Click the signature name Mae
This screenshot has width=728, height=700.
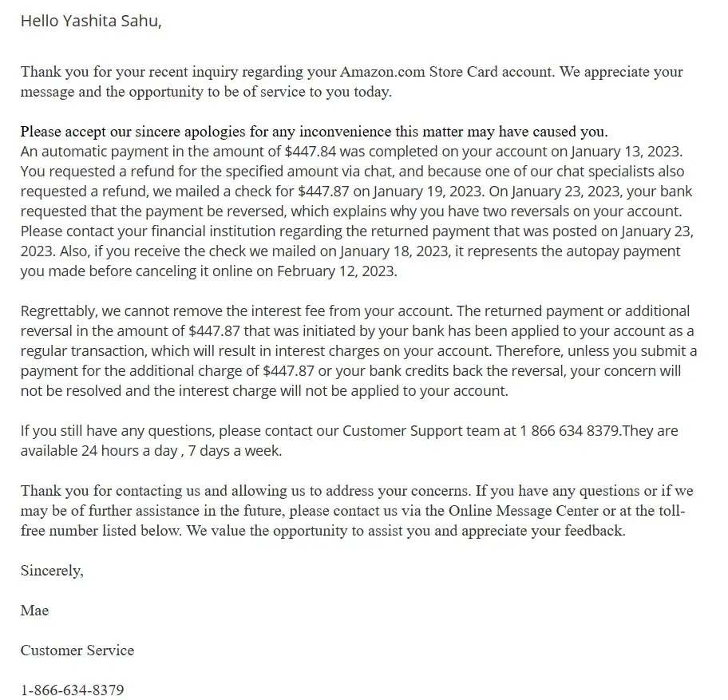34,611
